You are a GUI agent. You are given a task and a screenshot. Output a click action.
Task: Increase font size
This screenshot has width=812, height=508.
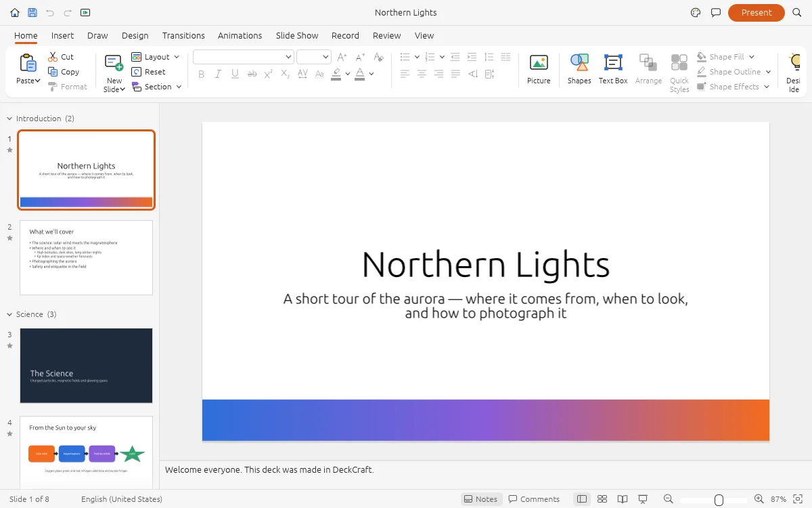tap(343, 57)
